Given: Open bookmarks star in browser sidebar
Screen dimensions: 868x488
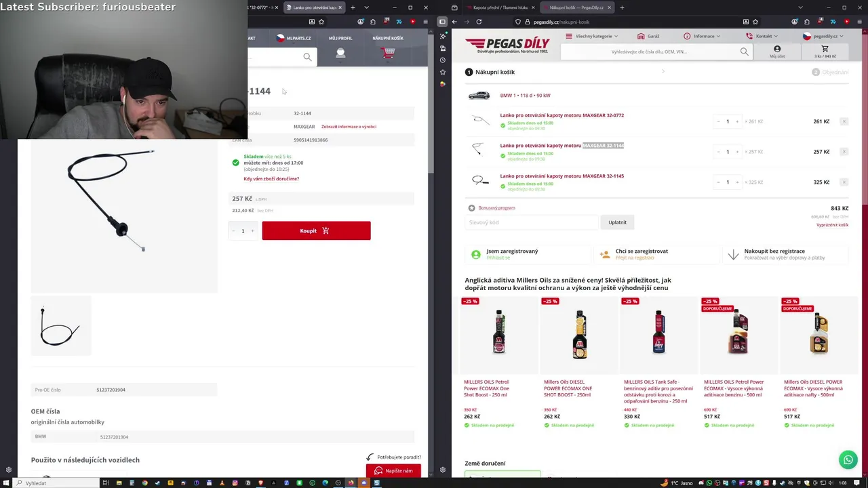Looking at the screenshot, I should tap(442, 72).
